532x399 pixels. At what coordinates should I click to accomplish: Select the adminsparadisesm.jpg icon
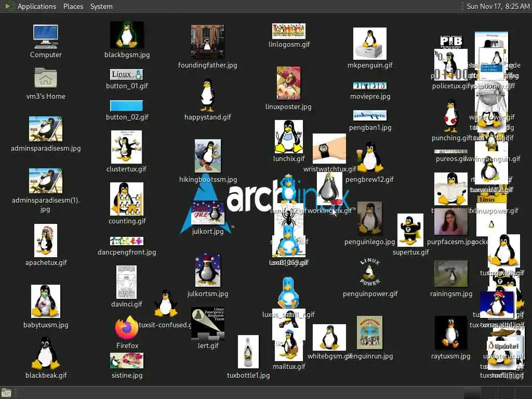coord(46,129)
